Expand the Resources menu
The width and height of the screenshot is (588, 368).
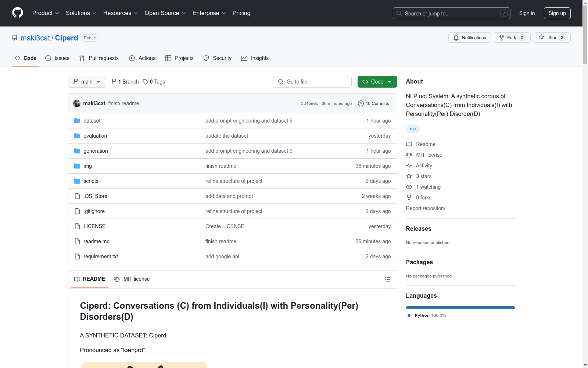click(x=121, y=13)
